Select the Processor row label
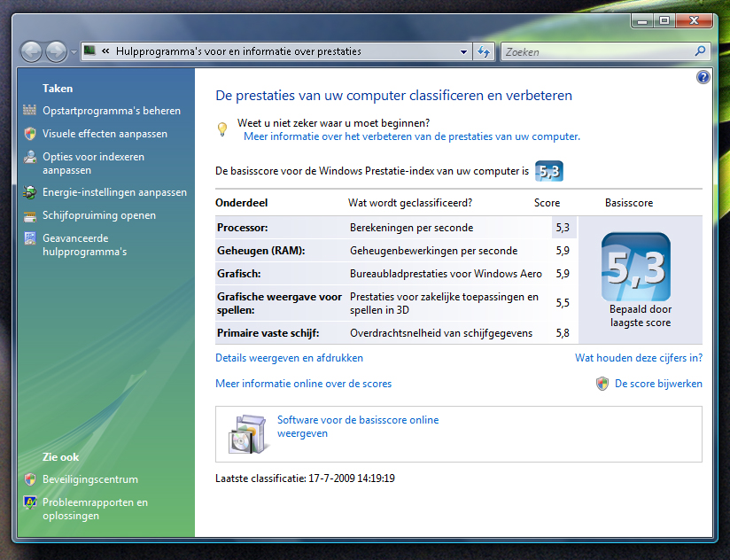Screen dimensions: 730x560 coord(242,228)
